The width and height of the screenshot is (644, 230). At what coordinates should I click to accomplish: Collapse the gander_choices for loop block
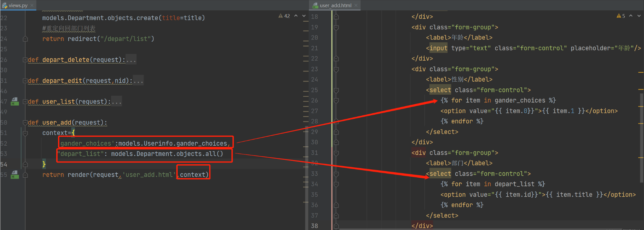[336, 101]
